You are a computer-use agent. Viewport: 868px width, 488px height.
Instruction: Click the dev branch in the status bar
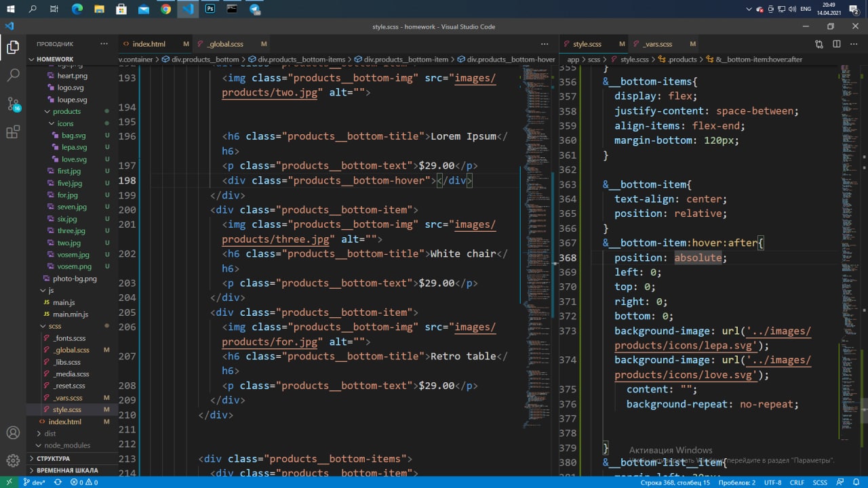coord(33,483)
